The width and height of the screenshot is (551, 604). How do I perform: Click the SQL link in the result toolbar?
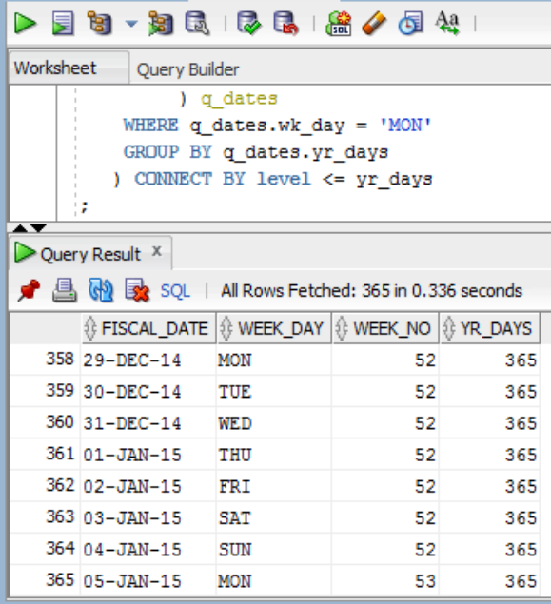pos(175,291)
